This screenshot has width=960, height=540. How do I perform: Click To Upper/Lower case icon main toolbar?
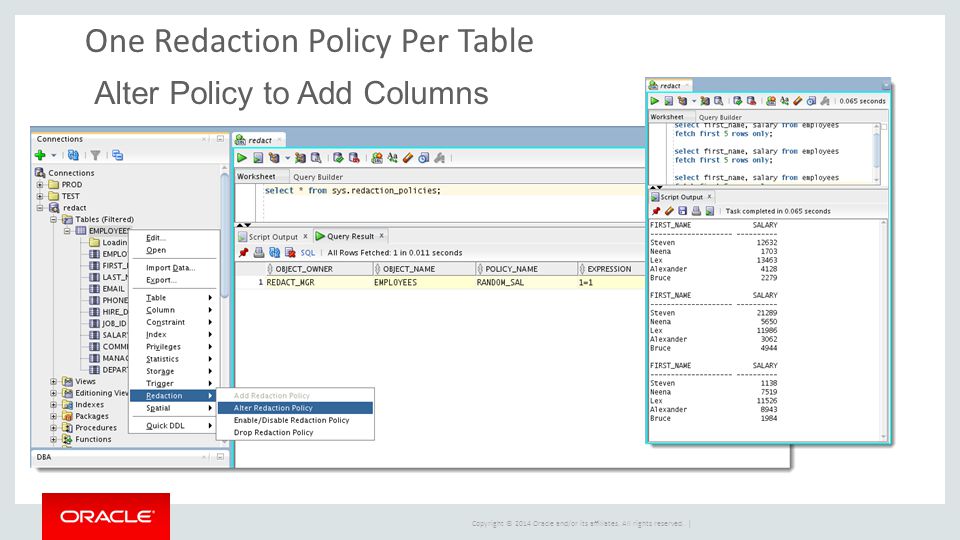pos(392,158)
